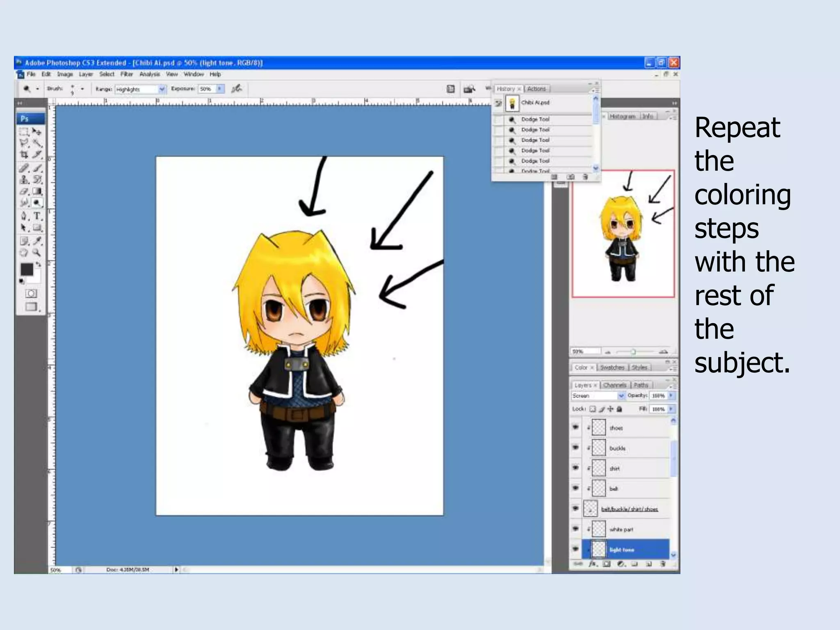The width and height of the screenshot is (840, 630).
Task: Open the Fill slider arrow
Action: point(671,409)
